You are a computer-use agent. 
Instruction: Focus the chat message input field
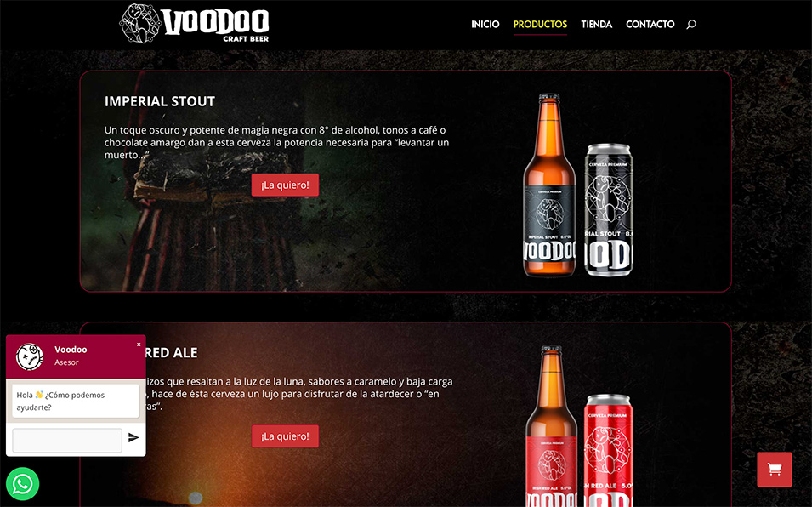tap(67, 440)
